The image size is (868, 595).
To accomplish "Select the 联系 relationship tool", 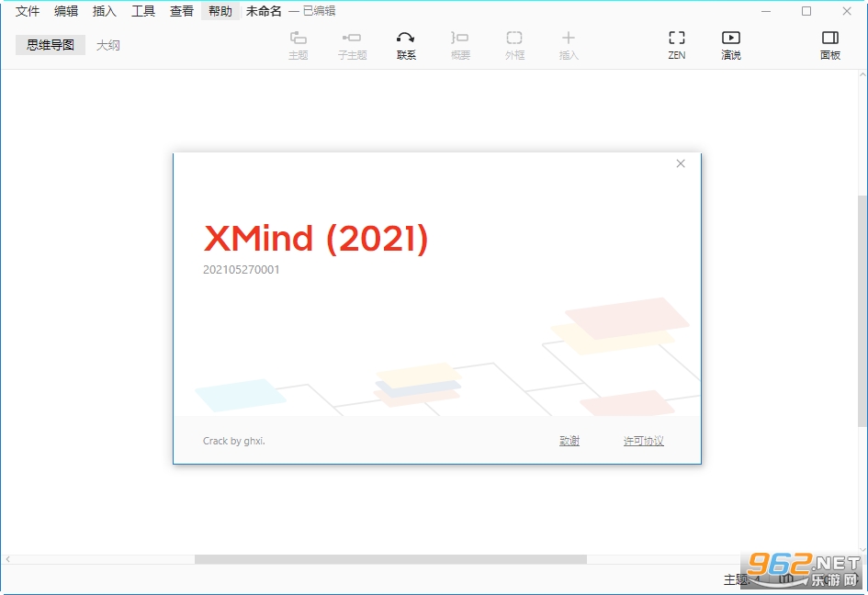I will 406,45.
